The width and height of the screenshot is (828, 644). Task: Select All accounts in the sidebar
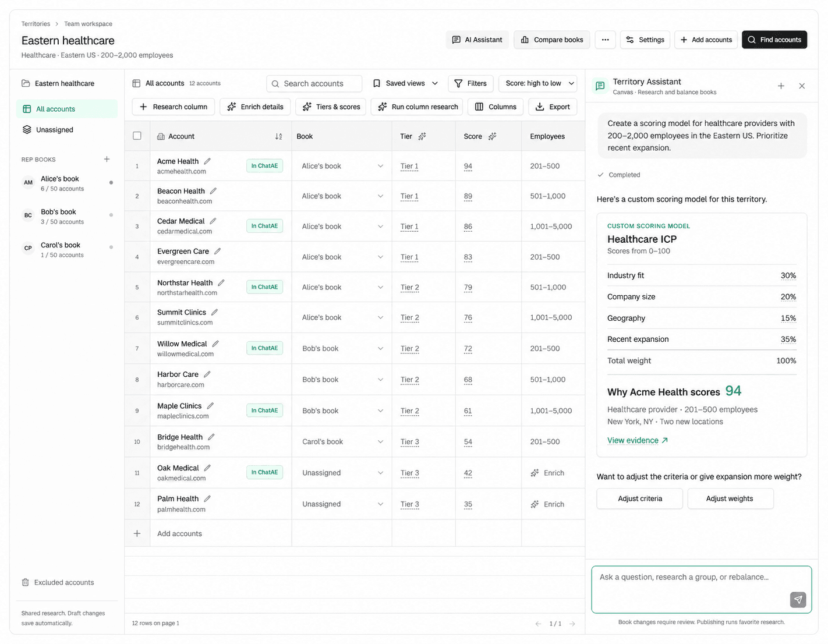tap(66, 109)
